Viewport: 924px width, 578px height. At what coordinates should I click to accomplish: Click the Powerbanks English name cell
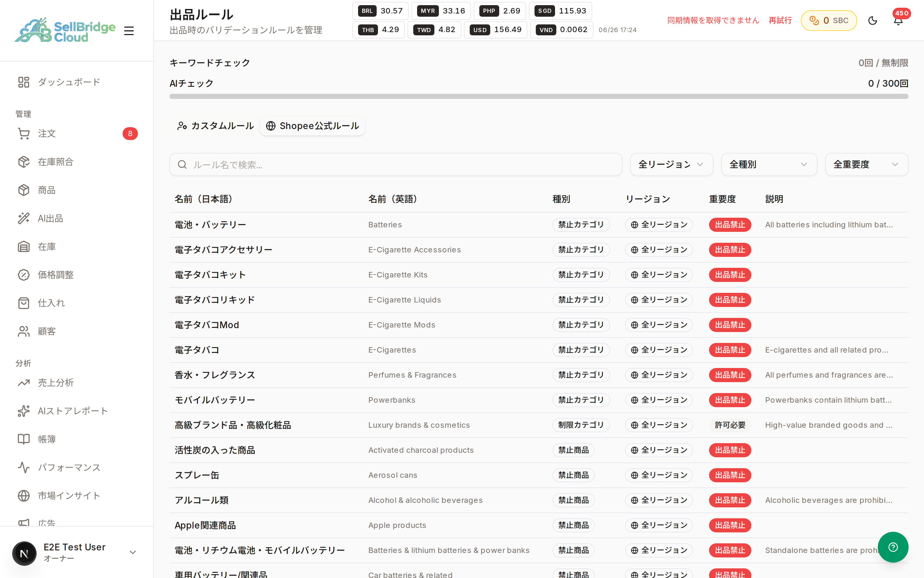coord(392,400)
